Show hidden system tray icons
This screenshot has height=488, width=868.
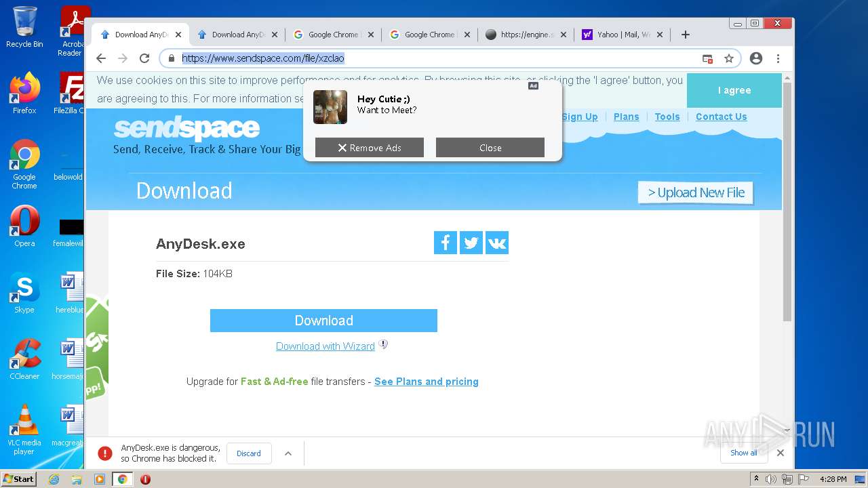[756, 479]
